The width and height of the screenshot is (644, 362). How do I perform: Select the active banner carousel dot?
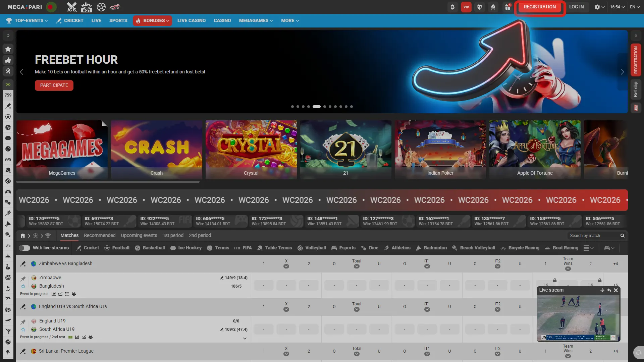point(317,107)
